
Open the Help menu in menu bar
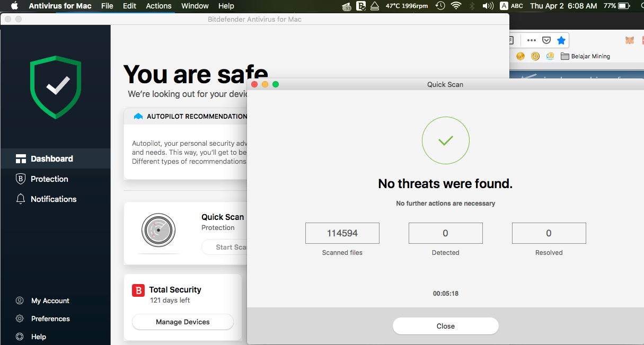[226, 6]
